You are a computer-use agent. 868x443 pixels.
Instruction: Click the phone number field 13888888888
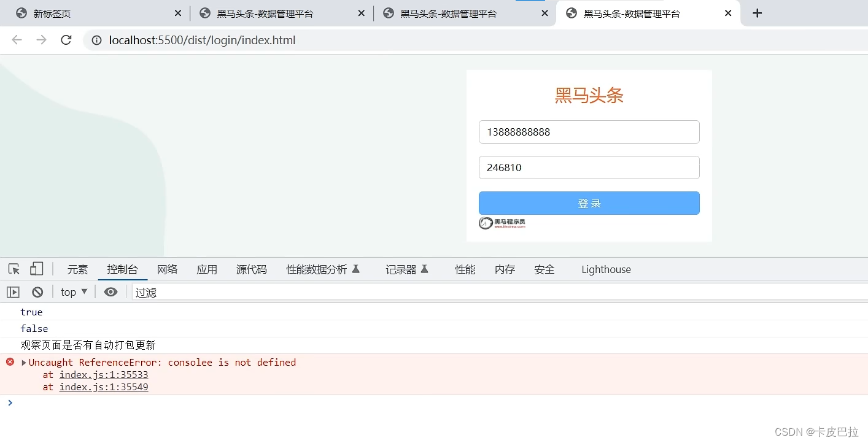coord(589,132)
